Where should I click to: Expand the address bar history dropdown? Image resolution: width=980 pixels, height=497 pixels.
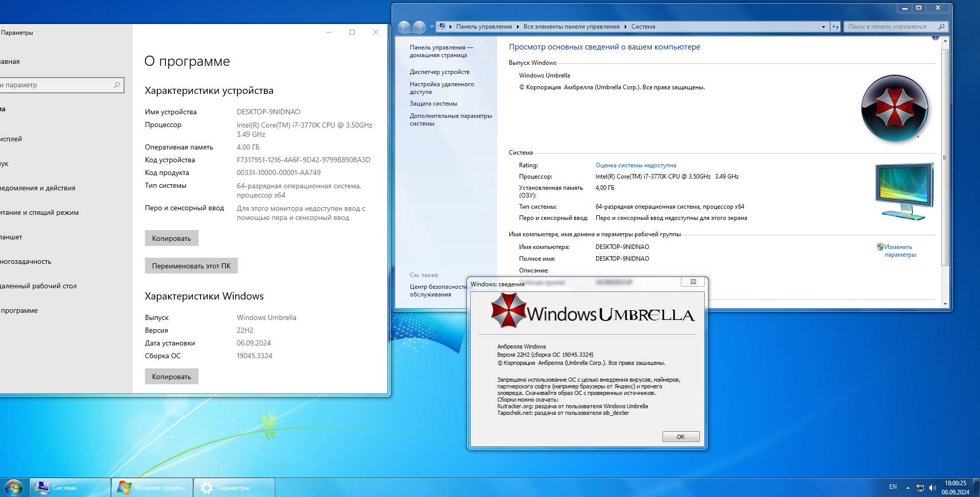(x=823, y=27)
